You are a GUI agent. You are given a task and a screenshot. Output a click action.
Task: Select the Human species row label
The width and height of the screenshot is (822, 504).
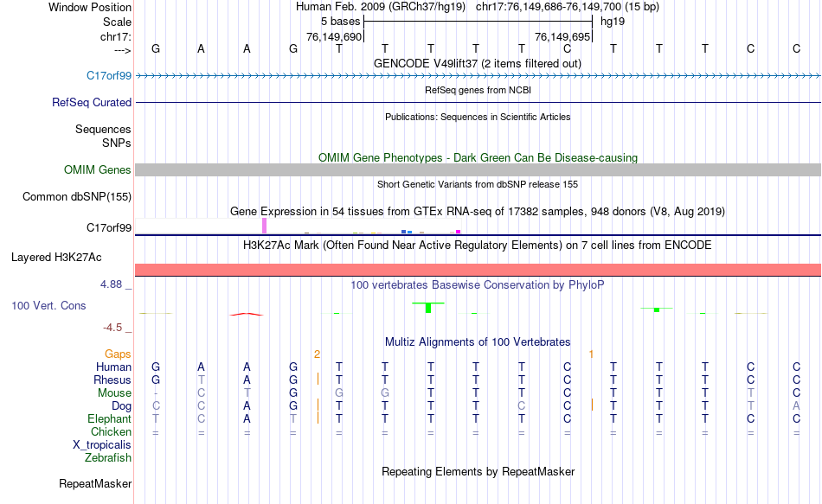[x=113, y=367]
